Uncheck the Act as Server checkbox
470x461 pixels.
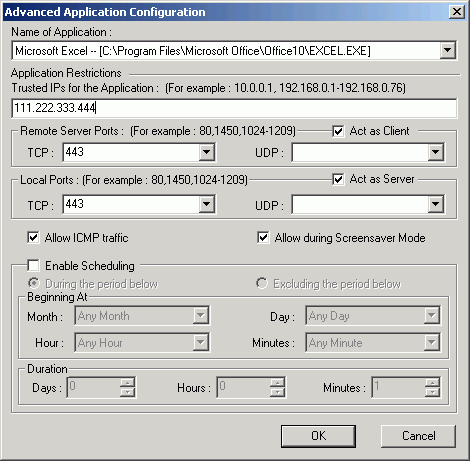[338, 180]
